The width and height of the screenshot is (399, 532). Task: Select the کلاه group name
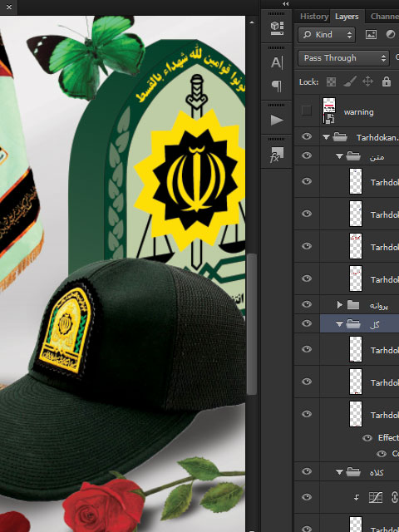(377, 472)
